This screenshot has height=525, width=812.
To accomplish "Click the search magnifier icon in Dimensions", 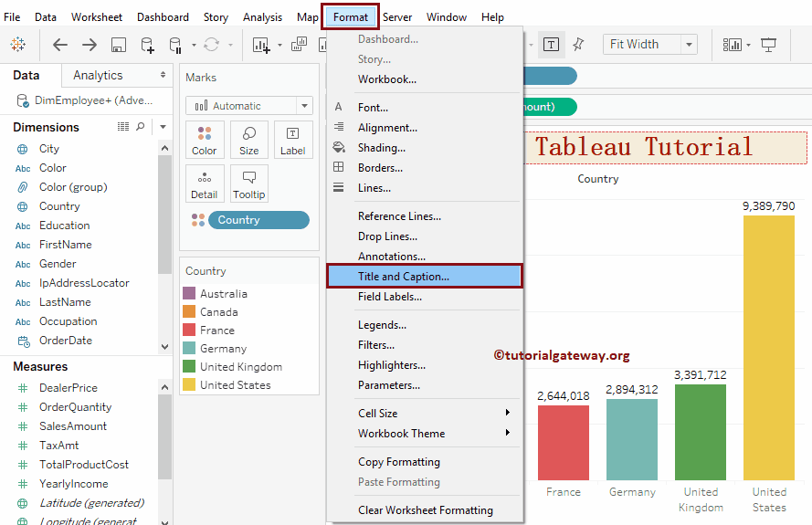I will (141, 127).
